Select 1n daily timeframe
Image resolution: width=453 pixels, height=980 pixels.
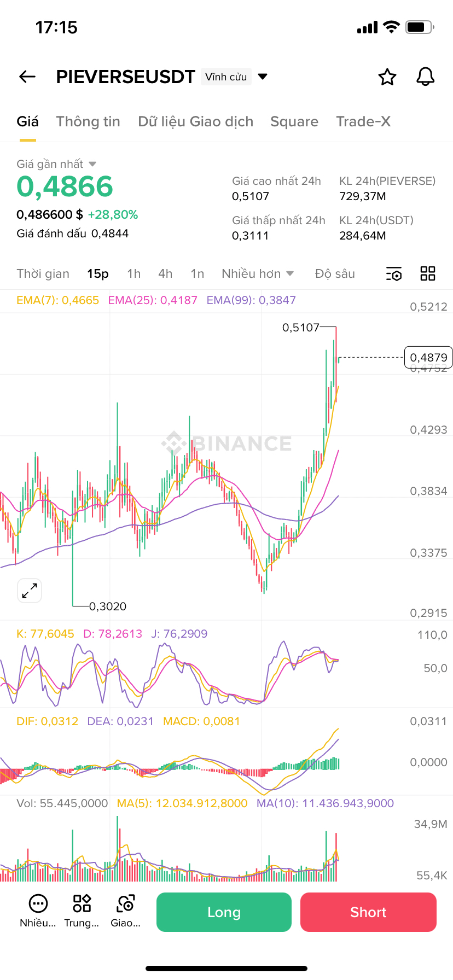(x=198, y=273)
